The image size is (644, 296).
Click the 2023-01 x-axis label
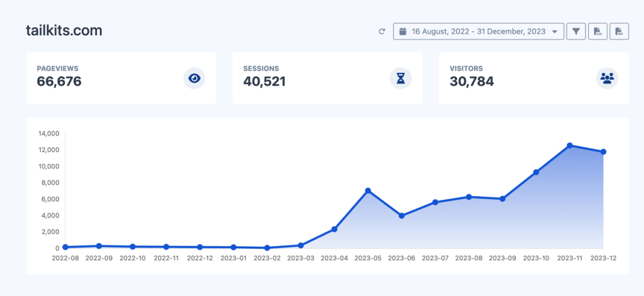pos(233,258)
